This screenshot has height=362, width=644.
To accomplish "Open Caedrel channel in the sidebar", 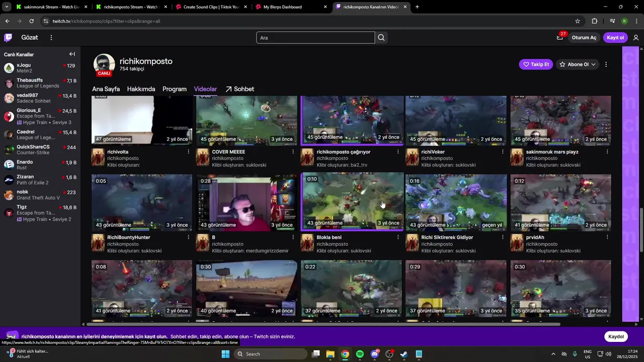I will 40,134.
